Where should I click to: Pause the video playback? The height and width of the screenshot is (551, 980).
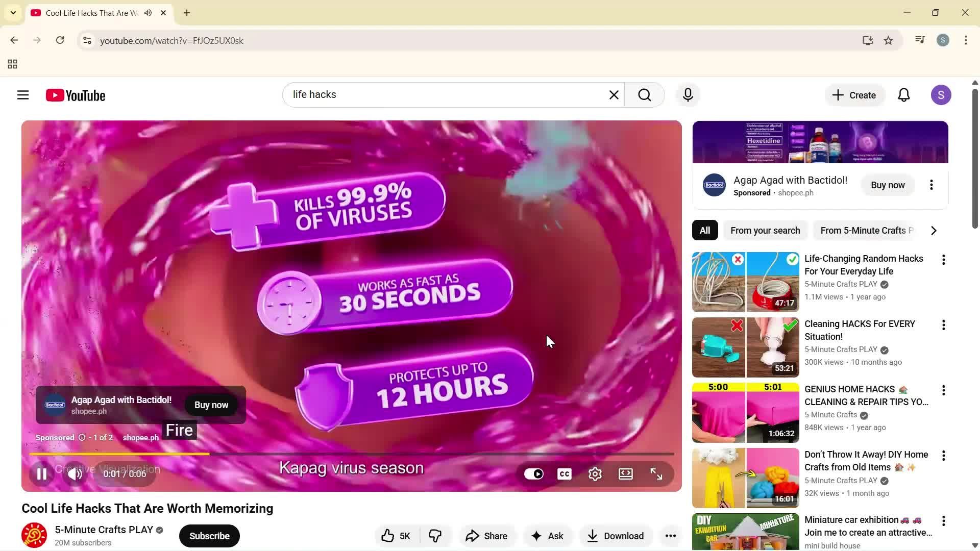(x=41, y=473)
